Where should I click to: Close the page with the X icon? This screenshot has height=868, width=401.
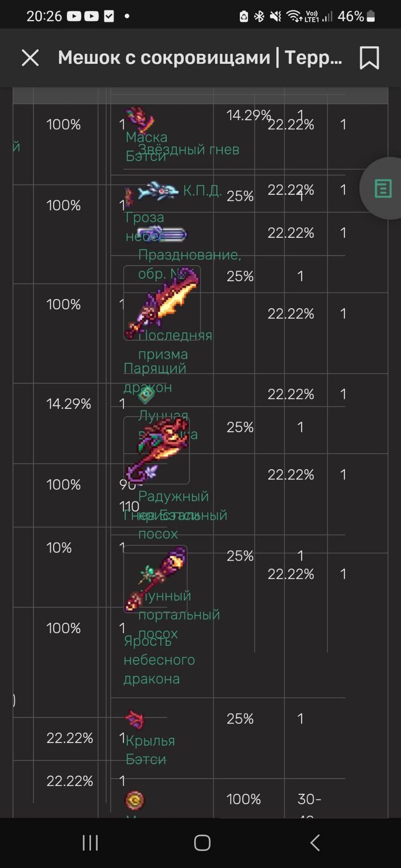[30, 58]
